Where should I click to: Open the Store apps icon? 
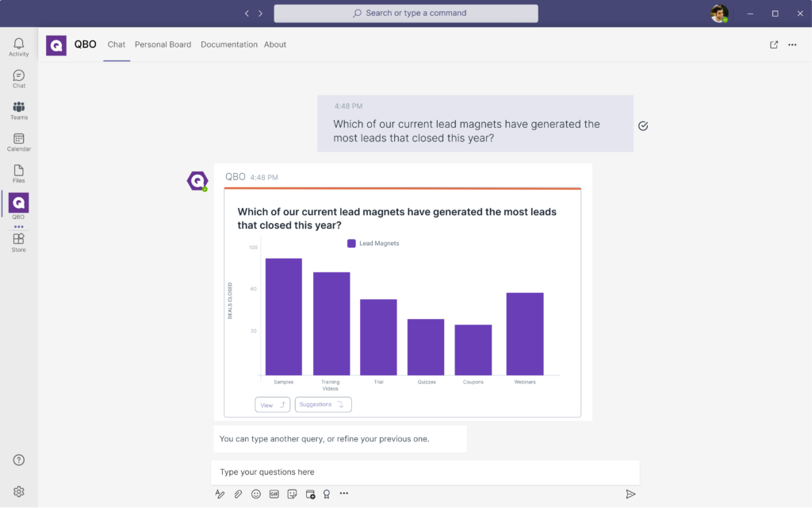coord(18,242)
